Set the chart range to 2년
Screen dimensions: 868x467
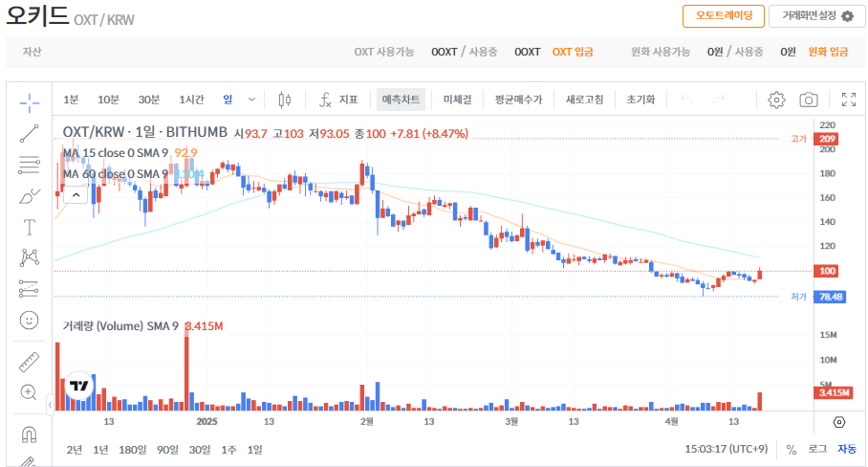point(75,450)
